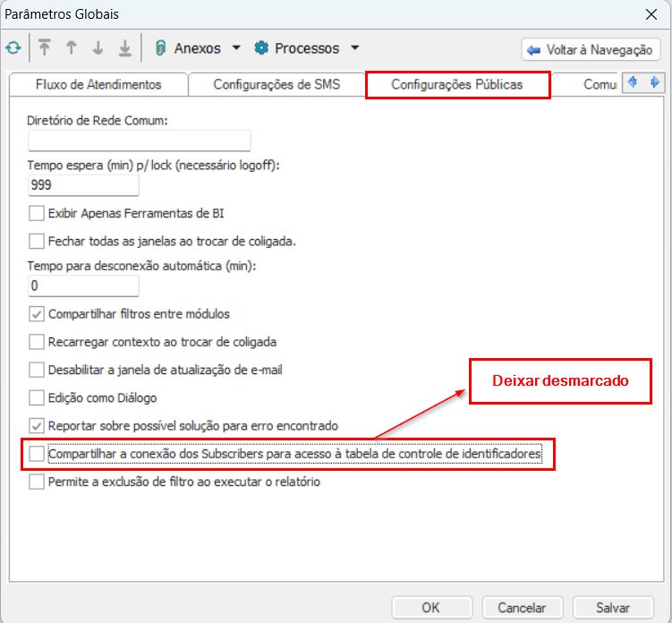Toggle Compartilhar a conexão dos Subscribers checkbox

tap(37, 454)
